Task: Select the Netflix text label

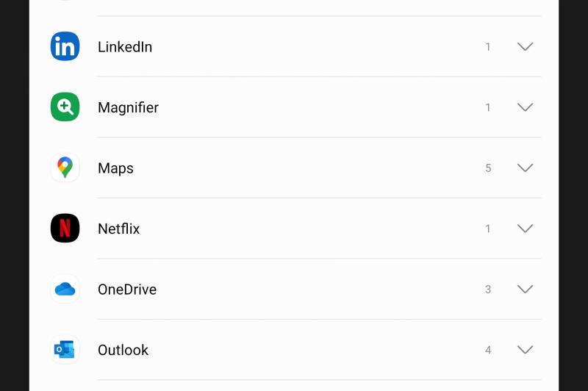Action: [x=118, y=229]
